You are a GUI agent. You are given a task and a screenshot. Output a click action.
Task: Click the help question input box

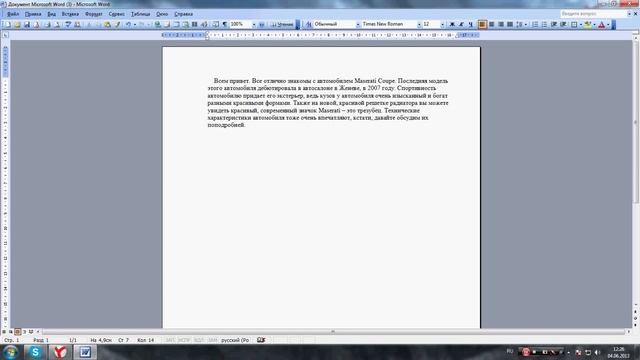(593, 14)
